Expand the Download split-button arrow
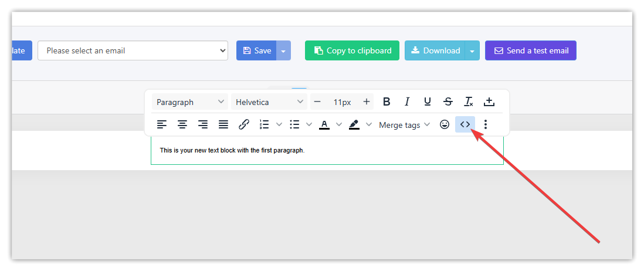Image resolution: width=644 pixels, height=271 pixels. [x=473, y=51]
